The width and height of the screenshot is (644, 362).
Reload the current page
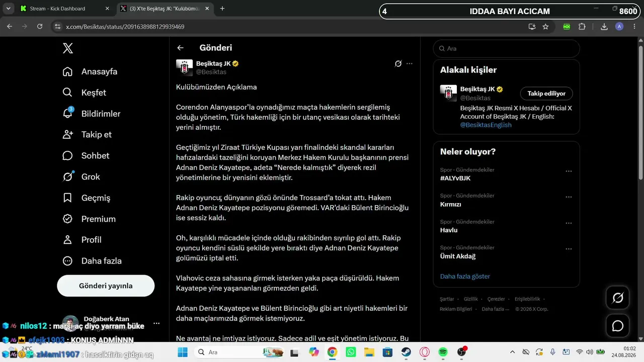[40, 27]
